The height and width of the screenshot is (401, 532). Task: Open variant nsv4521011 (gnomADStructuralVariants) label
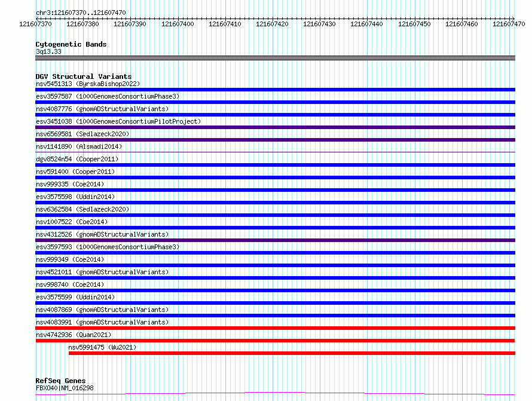(102, 272)
